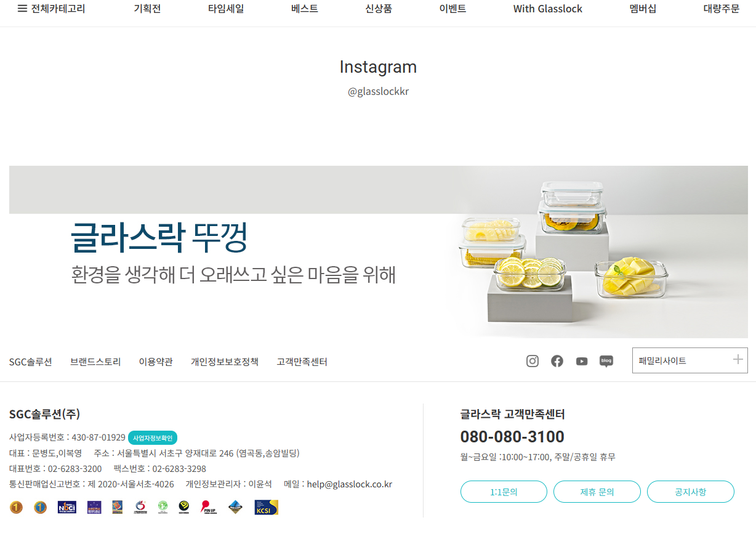Click the KCSI certification badge
756x536 pixels.
tap(267, 507)
